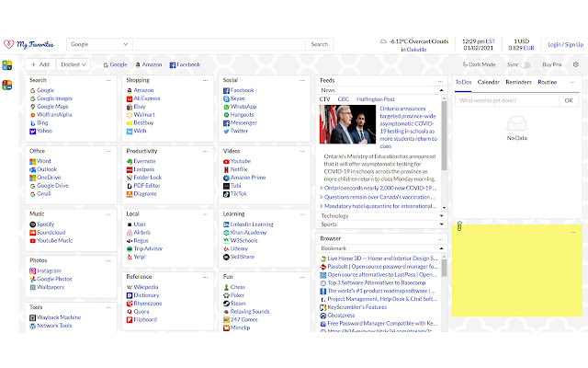
Task: Select the Huffington Post news tab
Action: (x=376, y=99)
